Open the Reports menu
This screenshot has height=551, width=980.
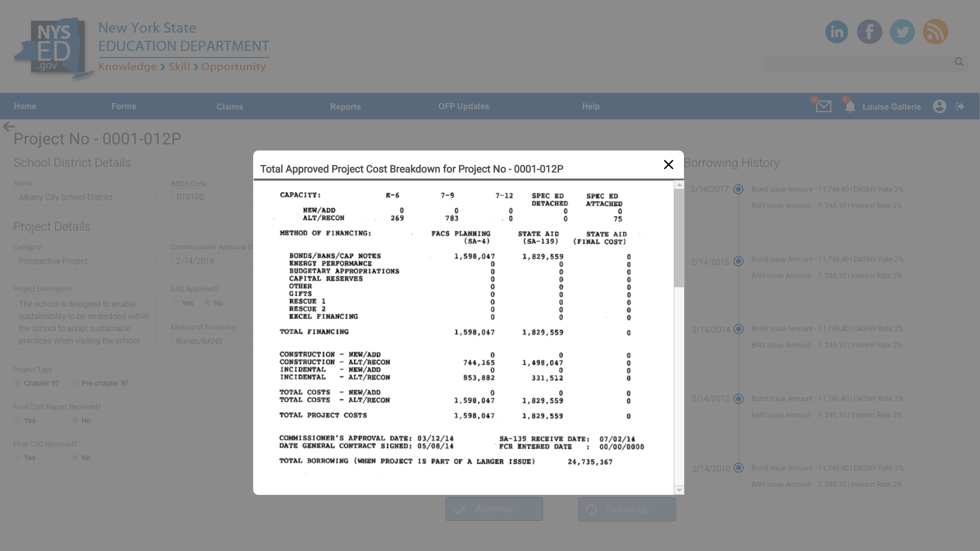pos(345,107)
